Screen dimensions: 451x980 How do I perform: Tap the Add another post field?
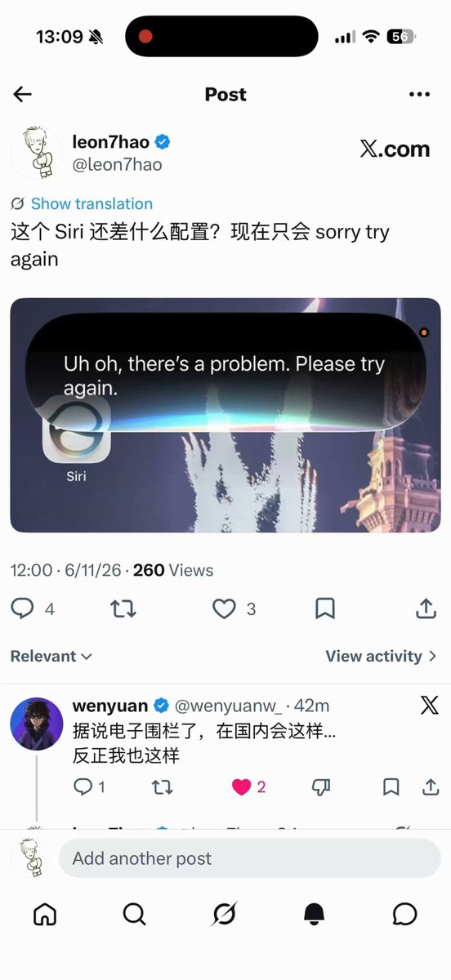[249, 858]
